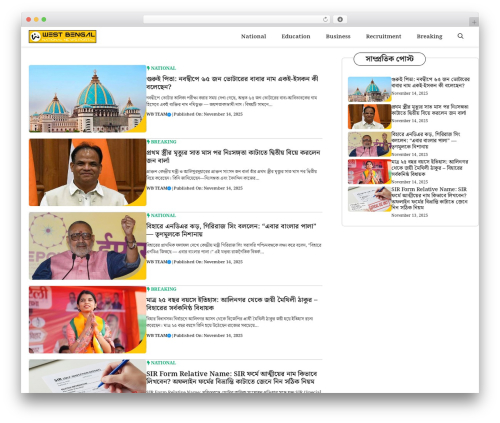Open the Education menu item
This screenshot has height=423, width=500.
pos(296,36)
